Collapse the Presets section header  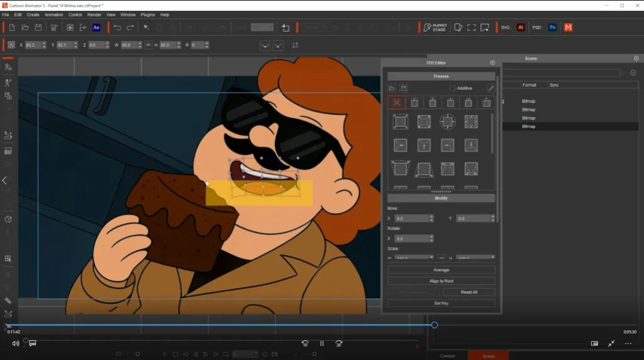point(441,76)
